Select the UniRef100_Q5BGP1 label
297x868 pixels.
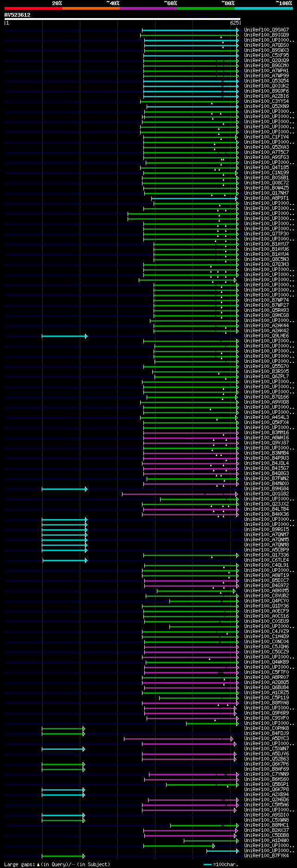click(x=266, y=785)
